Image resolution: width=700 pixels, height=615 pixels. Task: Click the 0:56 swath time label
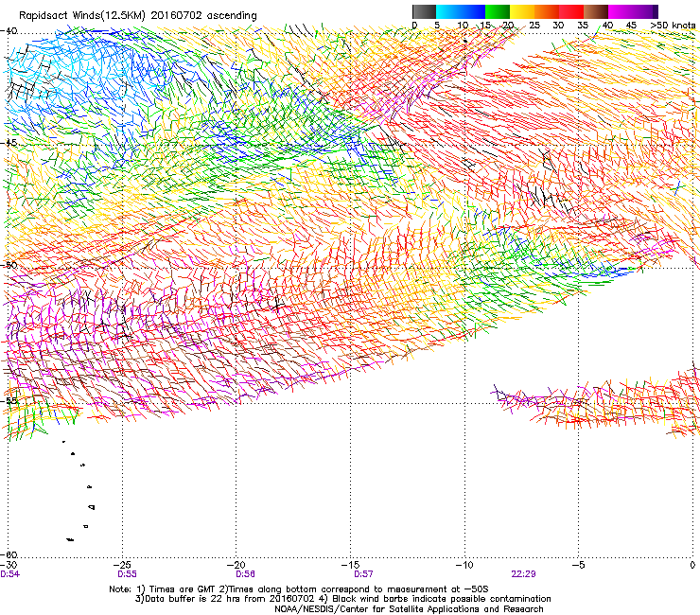245,574
